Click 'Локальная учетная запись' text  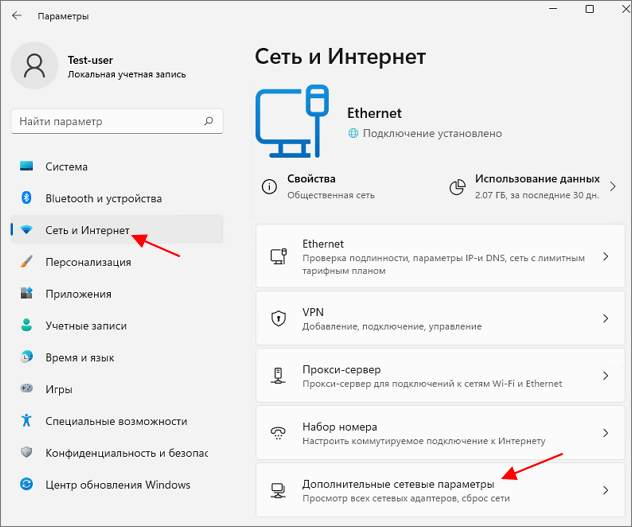tap(127, 75)
